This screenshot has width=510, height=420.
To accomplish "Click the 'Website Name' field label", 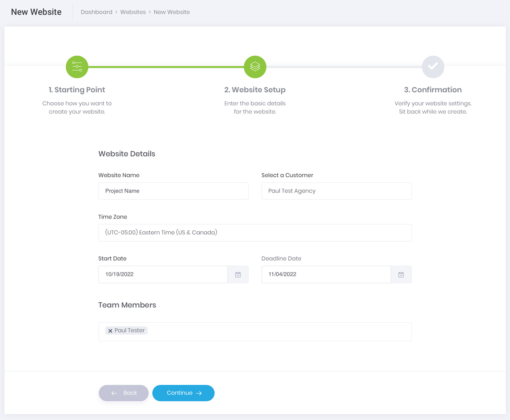I will click(x=119, y=175).
